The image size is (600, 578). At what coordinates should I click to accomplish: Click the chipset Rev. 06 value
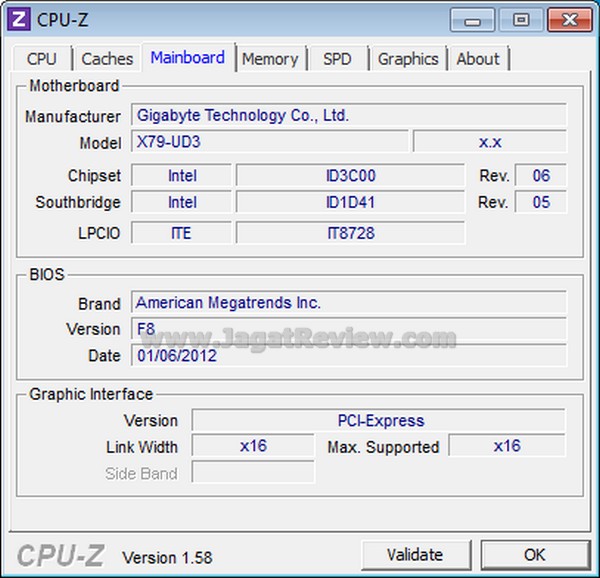click(x=541, y=175)
